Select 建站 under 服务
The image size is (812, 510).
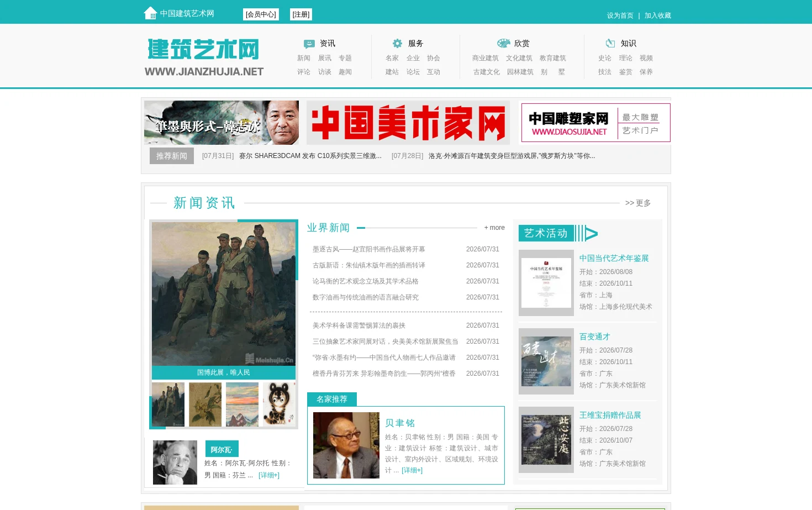(x=392, y=72)
